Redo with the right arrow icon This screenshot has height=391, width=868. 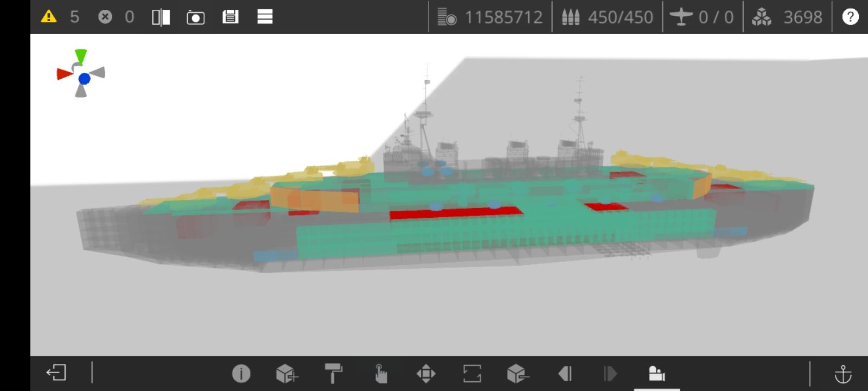click(610, 374)
